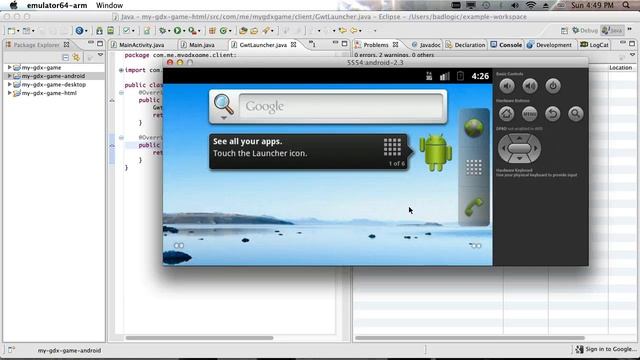Image resolution: width=640 pixels, height=360 pixels.
Task: Open the Android browser globe icon
Action: pyautogui.click(x=474, y=128)
